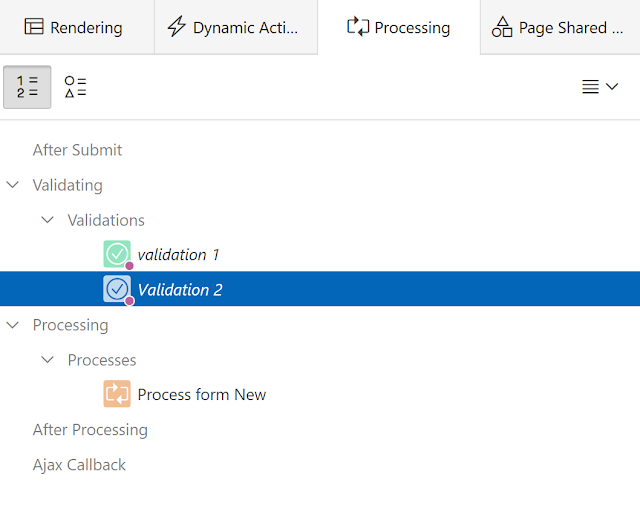Open the hamburger options menu dropdown
Screen dimensions: 640x520
point(600,87)
